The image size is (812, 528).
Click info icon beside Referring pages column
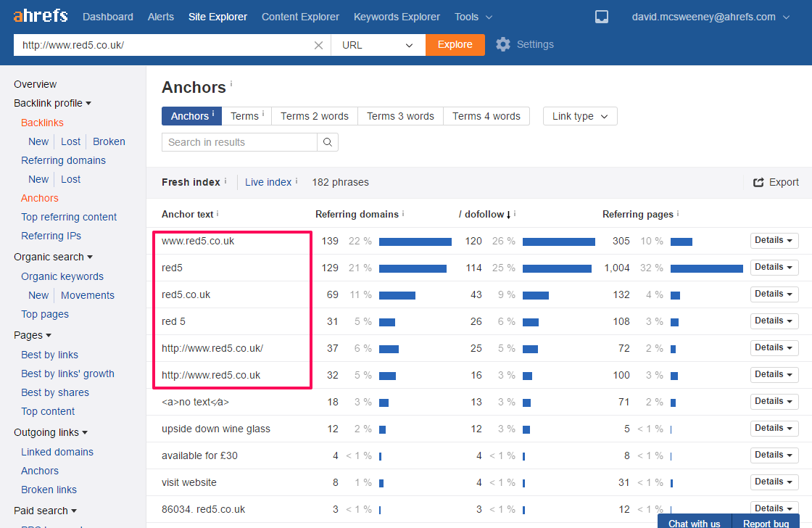[678, 213]
